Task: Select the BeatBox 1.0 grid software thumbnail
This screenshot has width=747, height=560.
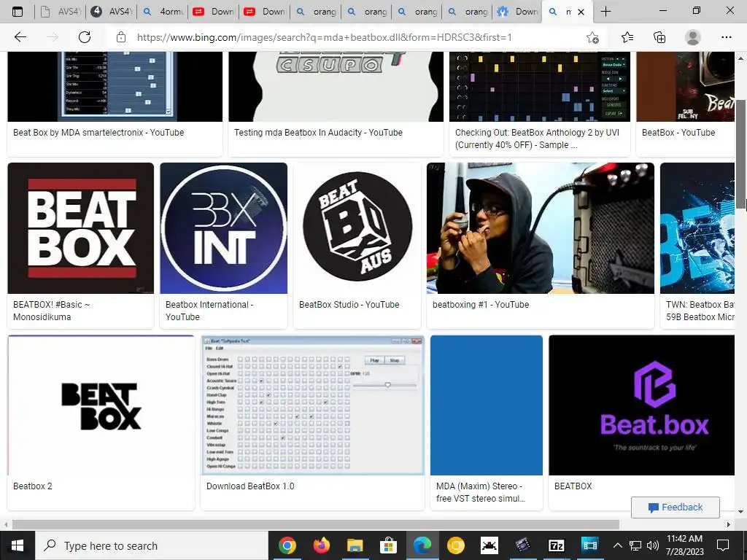Action: click(312, 405)
